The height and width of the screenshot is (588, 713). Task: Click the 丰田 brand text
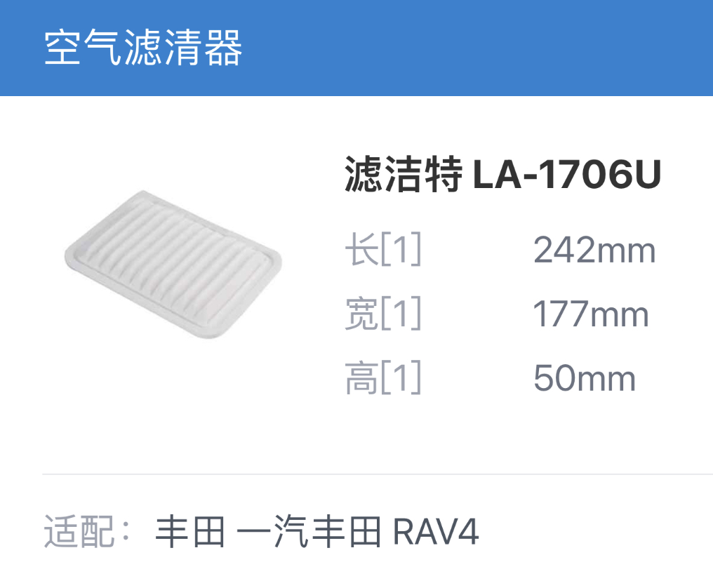pyautogui.click(x=190, y=532)
